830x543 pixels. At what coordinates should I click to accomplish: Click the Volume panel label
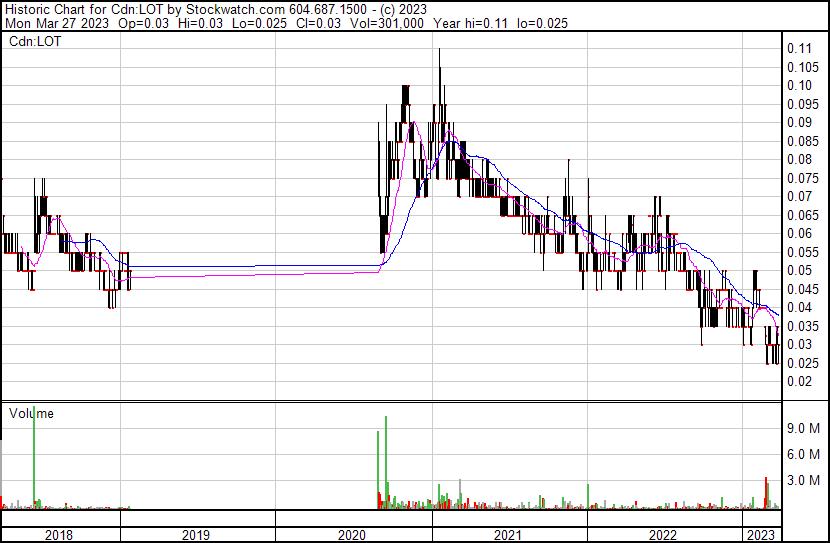click(x=31, y=413)
